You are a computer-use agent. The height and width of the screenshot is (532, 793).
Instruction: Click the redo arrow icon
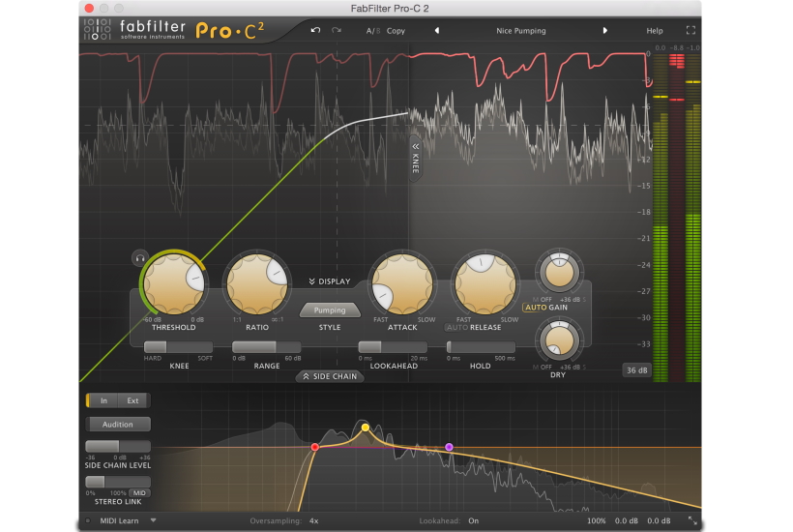[337, 30]
